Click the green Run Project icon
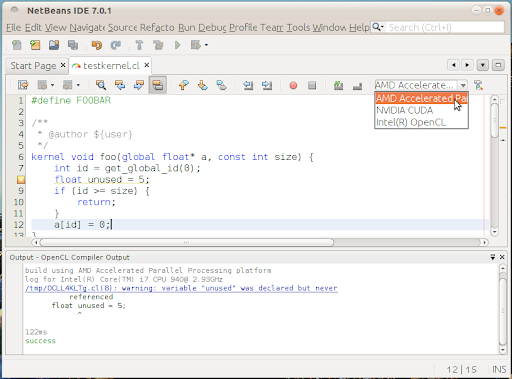The width and height of the screenshot is (512, 379). [x=177, y=45]
